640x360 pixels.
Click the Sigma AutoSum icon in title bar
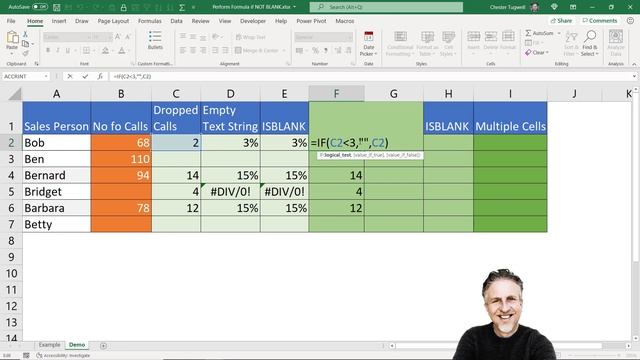point(182,7)
